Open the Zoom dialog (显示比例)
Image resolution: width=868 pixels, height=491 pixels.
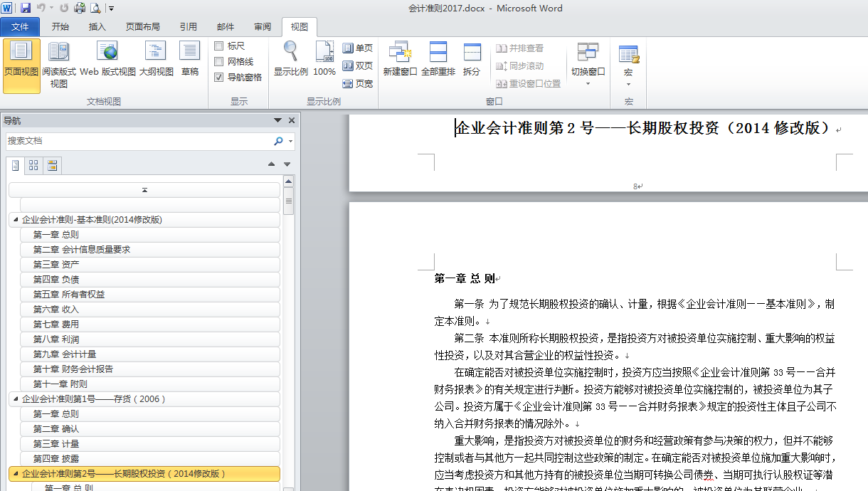coord(290,60)
